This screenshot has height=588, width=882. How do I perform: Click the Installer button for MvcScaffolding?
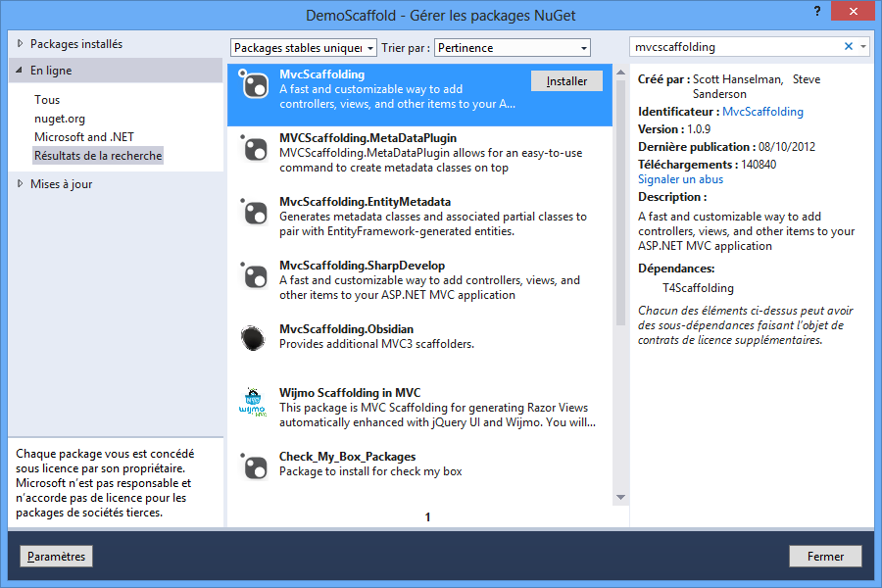(x=566, y=81)
